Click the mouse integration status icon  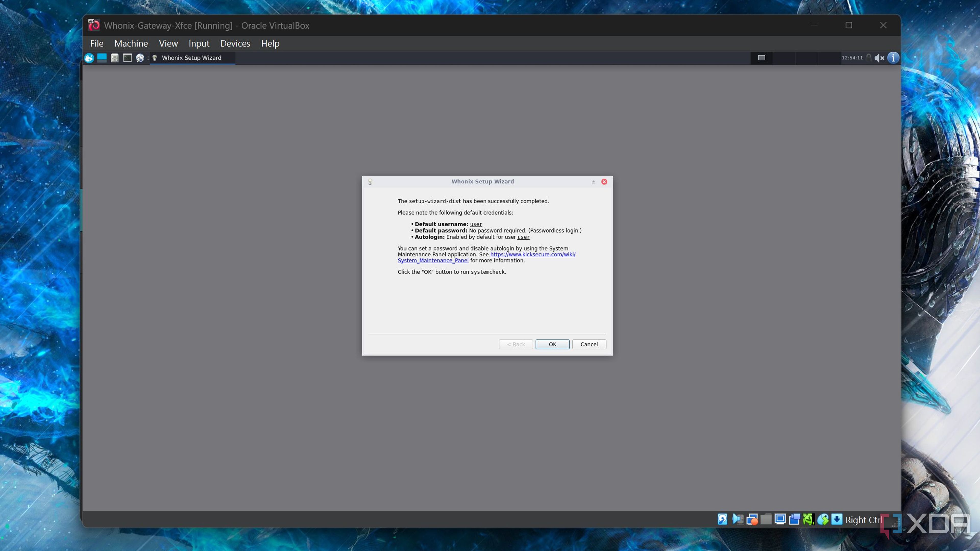[x=823, y=519]
